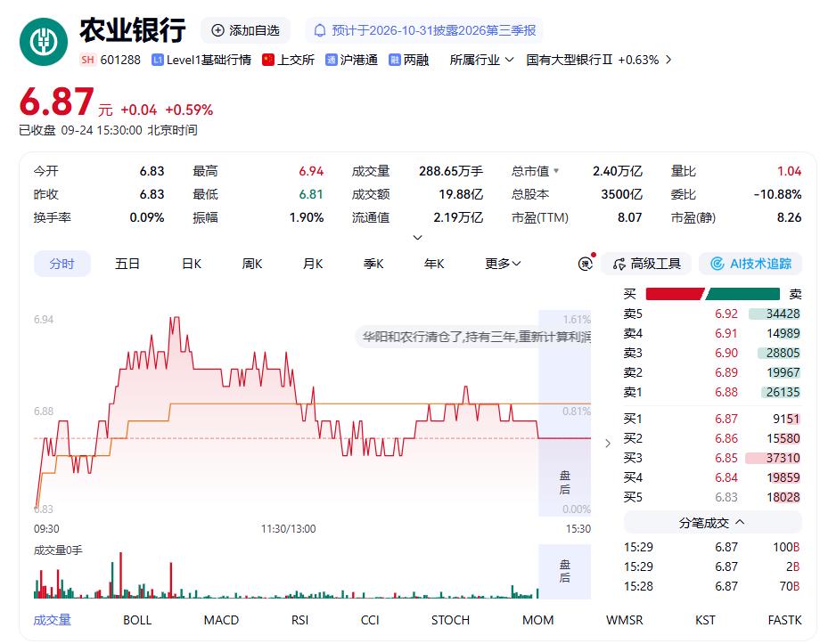This screenshot has width=820, height=644.
Task: Select the 成交量 indicator tab
Action: pyautogui.click(x=53, y=620)
